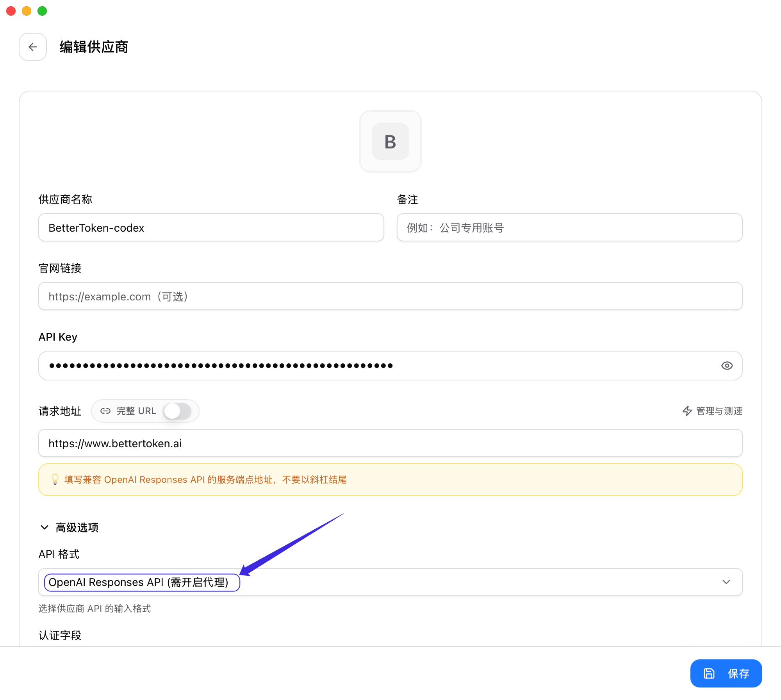Open the API 格式 dropdown
Screen dimensions: 781x700
tap(390, 582)
